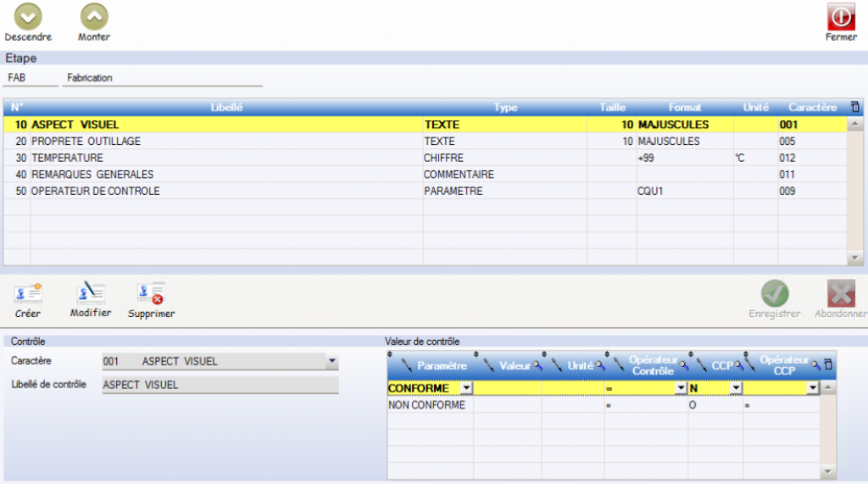This screenshot has width=868, height=484.
Task: Click the red Abandonner cross icon
Action: click(x=840, y=293)
